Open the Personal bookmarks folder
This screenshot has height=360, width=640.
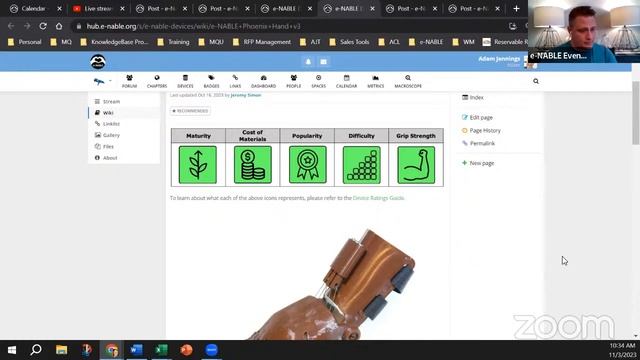(x=25, y=42)
